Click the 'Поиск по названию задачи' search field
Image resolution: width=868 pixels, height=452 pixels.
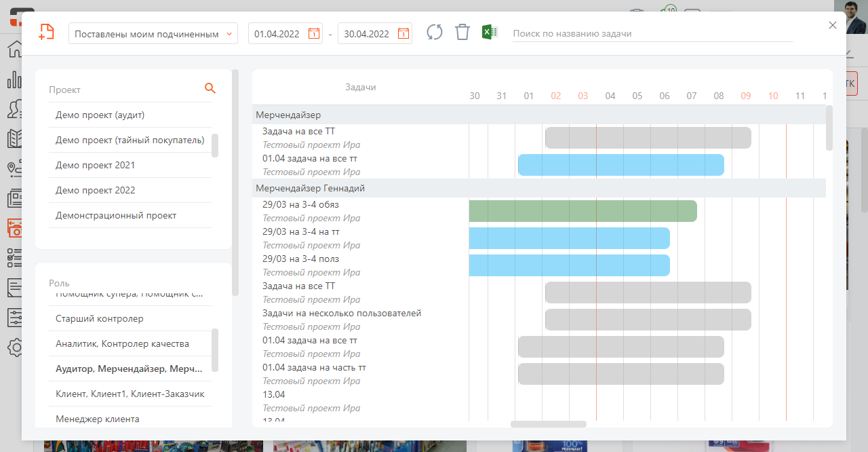[652, 33]
